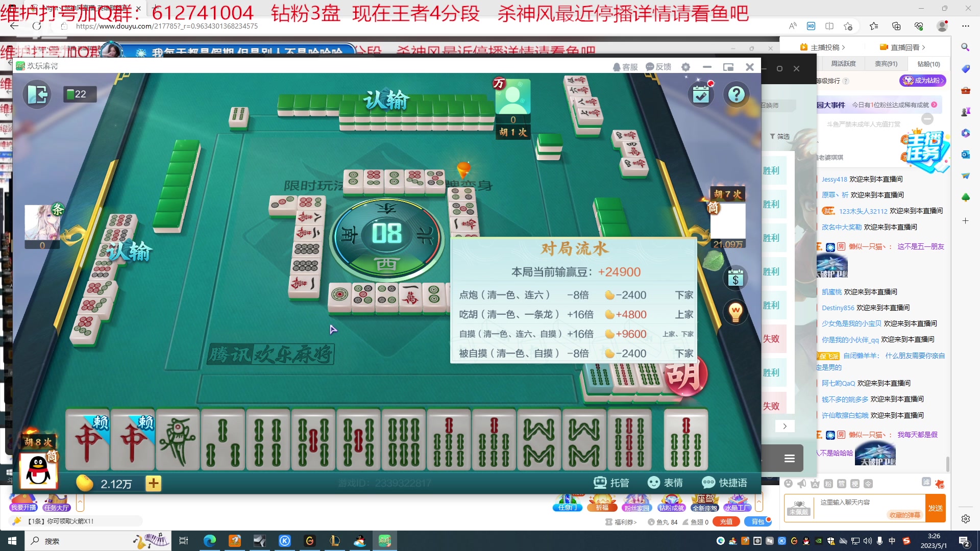The height and width of the screenshot is (551, 980).
Task: Open the question mark help icon
Action: [737, 94]
